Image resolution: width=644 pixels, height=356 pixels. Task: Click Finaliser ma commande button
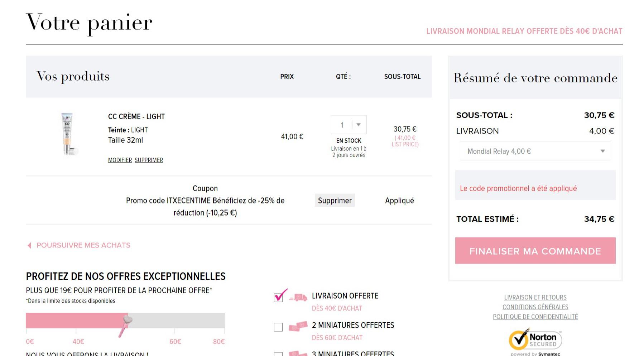535,251
